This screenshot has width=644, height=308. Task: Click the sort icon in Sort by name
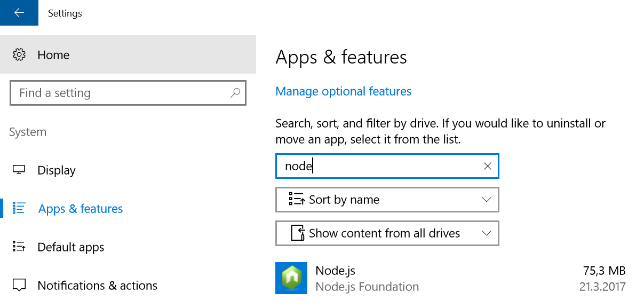point(296,200)
